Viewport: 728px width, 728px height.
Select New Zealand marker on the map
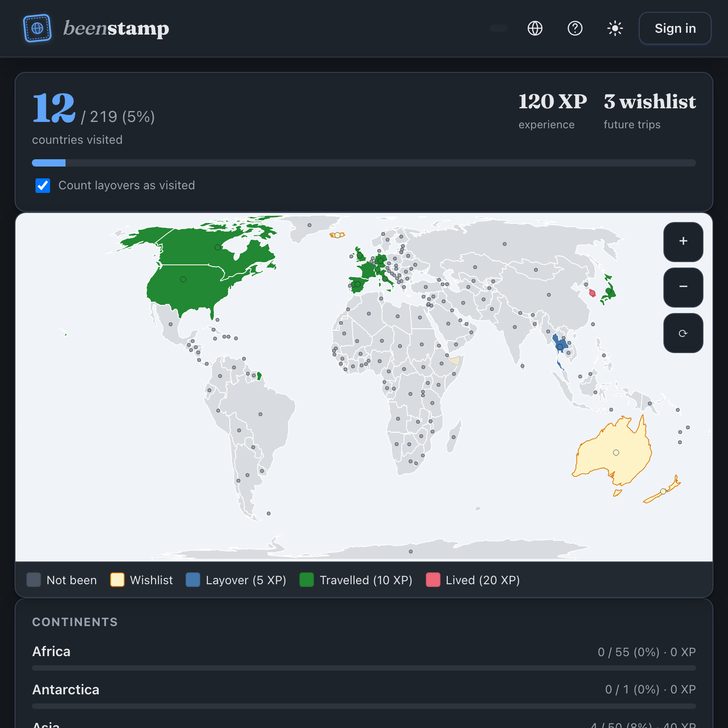(663, 491)
